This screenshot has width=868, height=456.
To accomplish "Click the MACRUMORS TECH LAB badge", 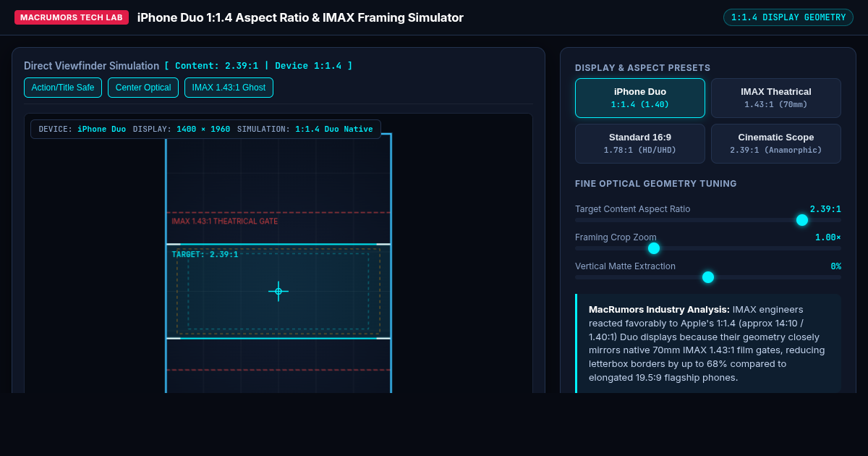I will [x=72, y=17].
